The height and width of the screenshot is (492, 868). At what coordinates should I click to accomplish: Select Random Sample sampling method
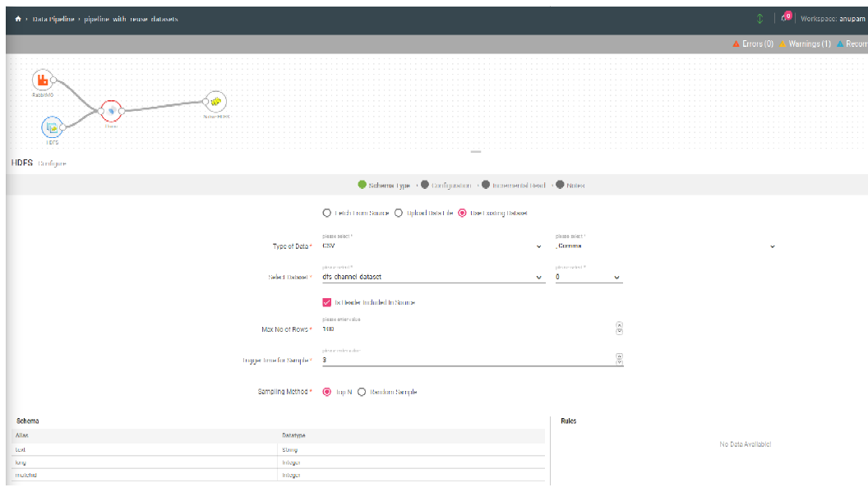[362, 392]
